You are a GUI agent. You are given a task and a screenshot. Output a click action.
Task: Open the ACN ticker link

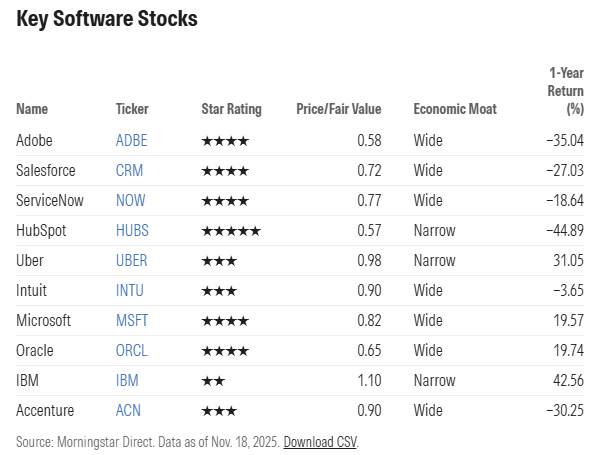(x=129, y=411)
